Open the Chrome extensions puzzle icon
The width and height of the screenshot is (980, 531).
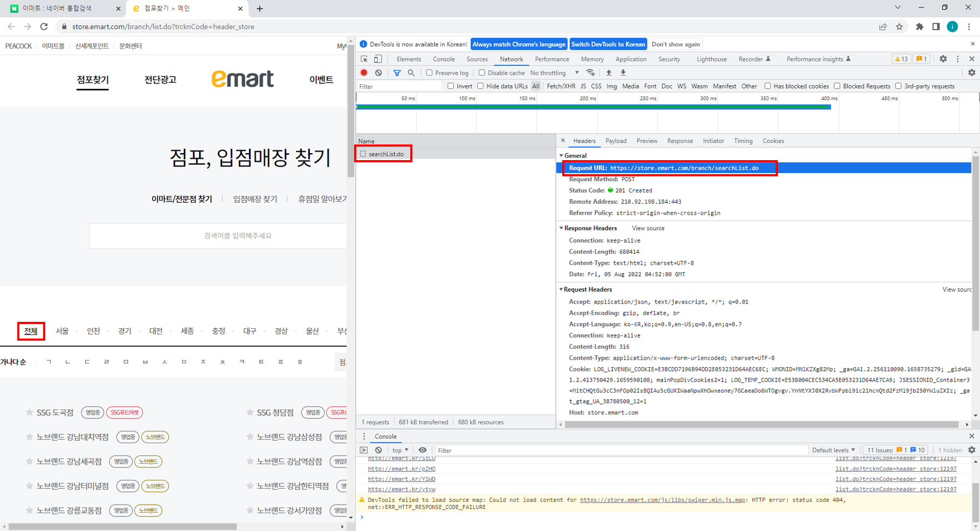click(x=920, y=26)
